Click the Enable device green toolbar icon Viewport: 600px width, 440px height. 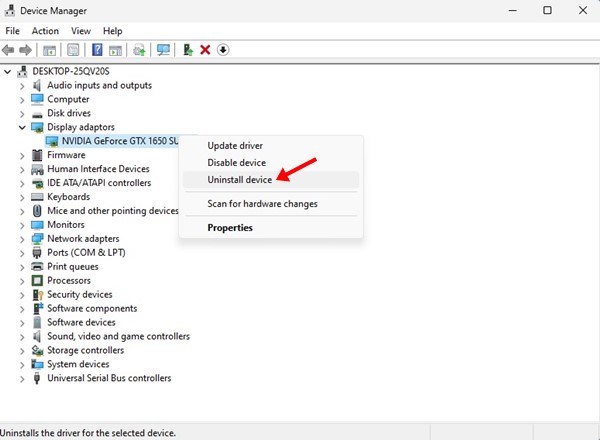point(188,50)
